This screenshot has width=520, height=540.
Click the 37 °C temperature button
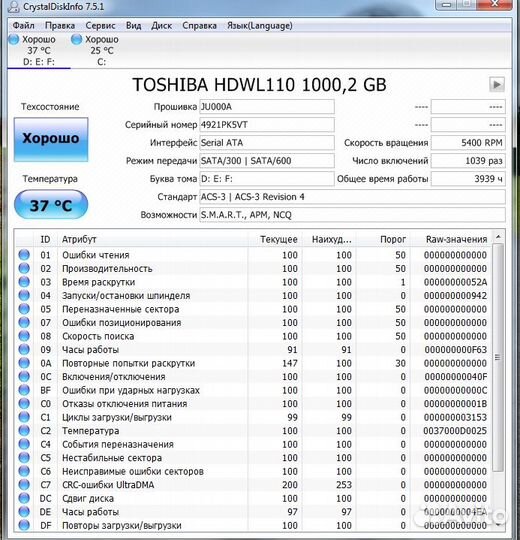coord(51,205)
